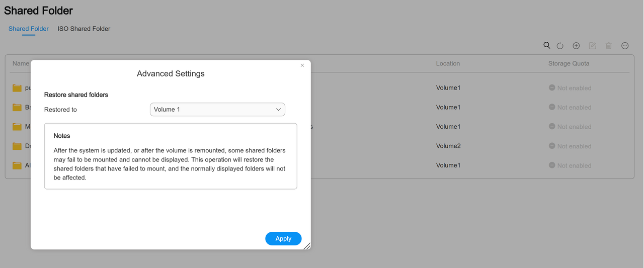Image resolution: width=644 pixels, height=268 pixels.
Task: Open the more options ellipsis icon
Action: tap(625, 46)
